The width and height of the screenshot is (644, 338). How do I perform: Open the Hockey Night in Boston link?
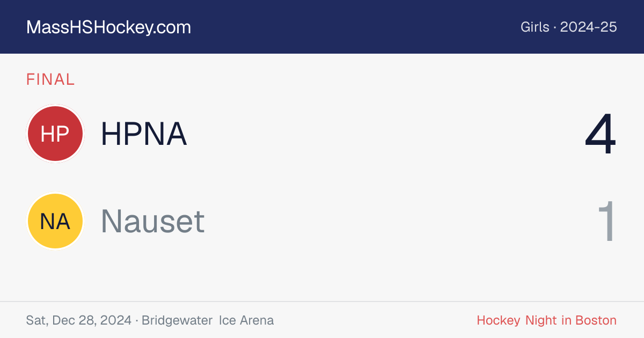pos(547,320)
